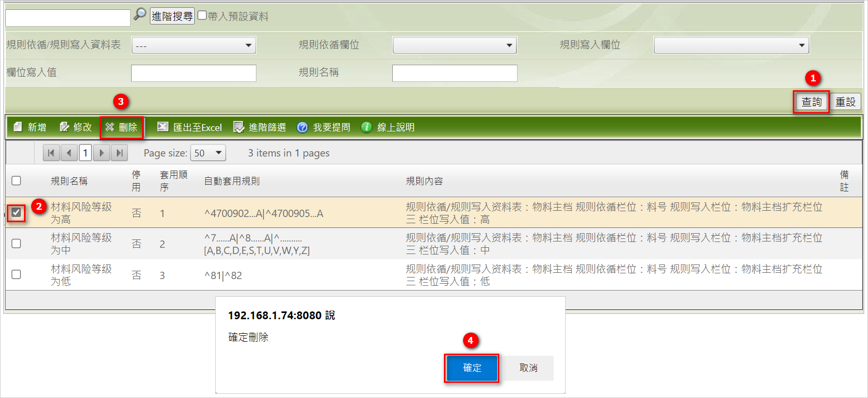
Task: Go to last page of the grid
Action: coord(120,153)
